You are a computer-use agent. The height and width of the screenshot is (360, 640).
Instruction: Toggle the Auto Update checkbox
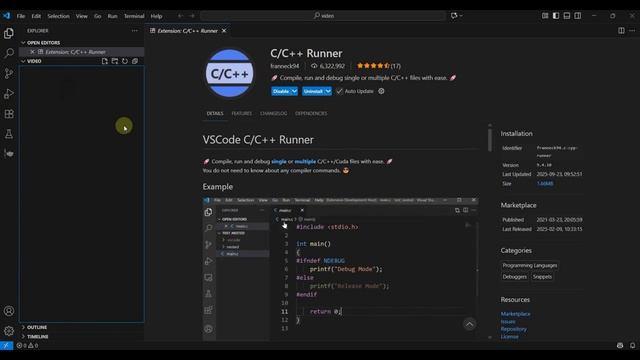pyautogui.click(x=339, y=91)
